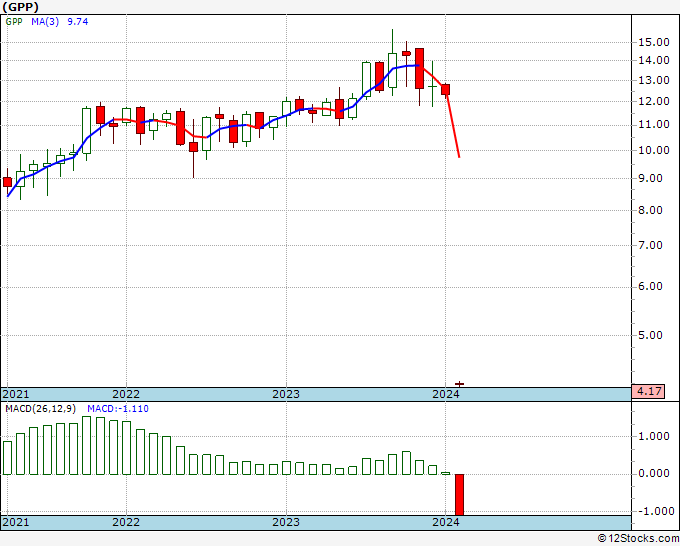Click the GPP ticker title text

[x=20, y=7]
